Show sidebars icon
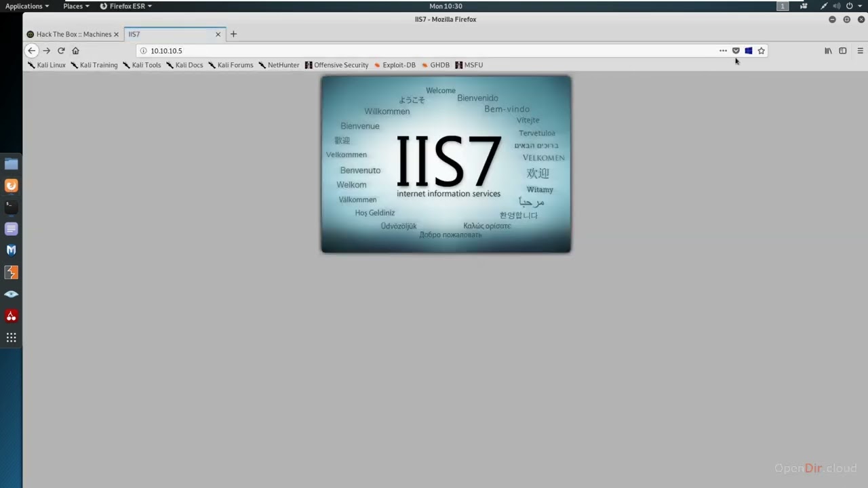Viewport: 868px width, 488px height. tap(843, 51)
